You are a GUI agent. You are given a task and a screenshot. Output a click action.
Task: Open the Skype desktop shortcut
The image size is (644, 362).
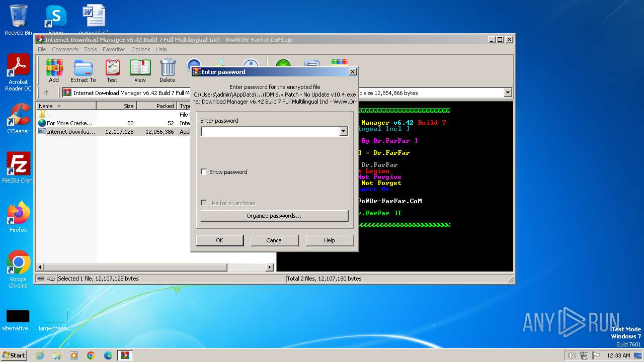(55, 20)
